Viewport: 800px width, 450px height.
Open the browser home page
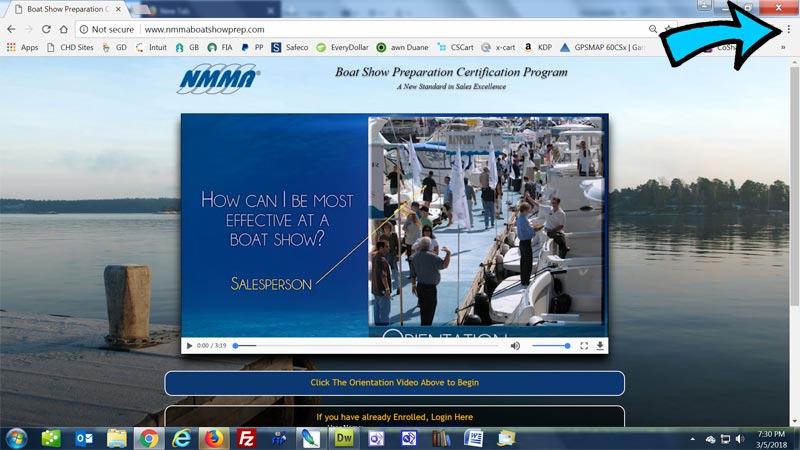[x=63, y=29]
